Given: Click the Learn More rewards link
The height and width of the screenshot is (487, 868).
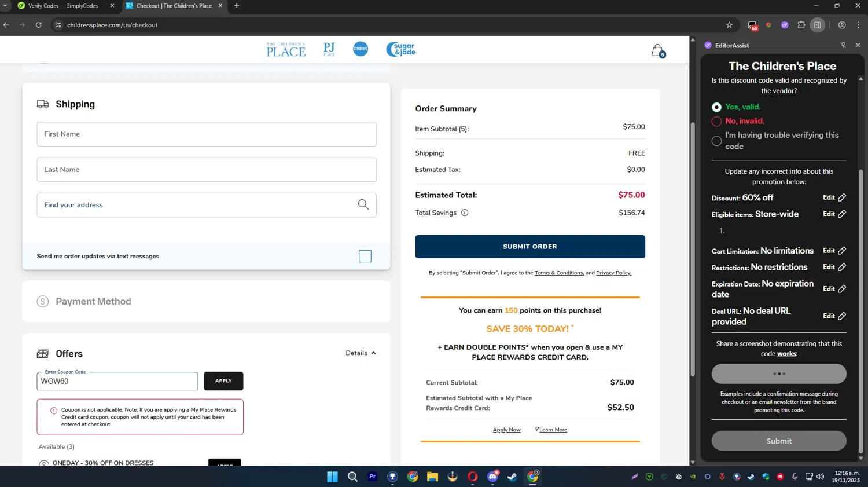Looking at the screenshot, I should coord(553,430).
